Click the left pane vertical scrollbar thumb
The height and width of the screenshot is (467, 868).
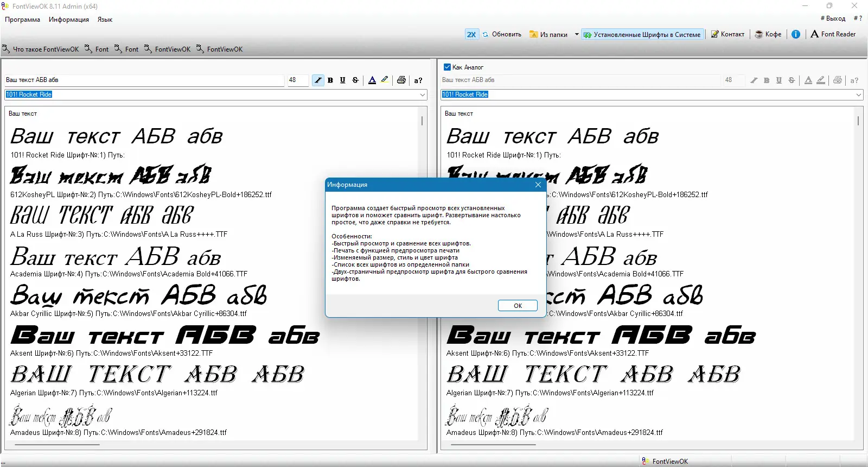[x=422, y=121]
